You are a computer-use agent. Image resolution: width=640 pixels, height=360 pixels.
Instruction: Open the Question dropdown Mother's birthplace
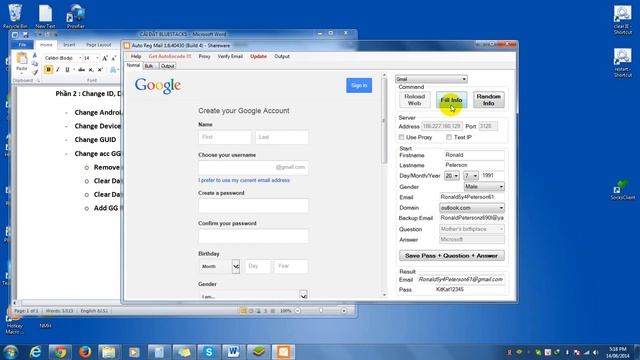point(472,229)
